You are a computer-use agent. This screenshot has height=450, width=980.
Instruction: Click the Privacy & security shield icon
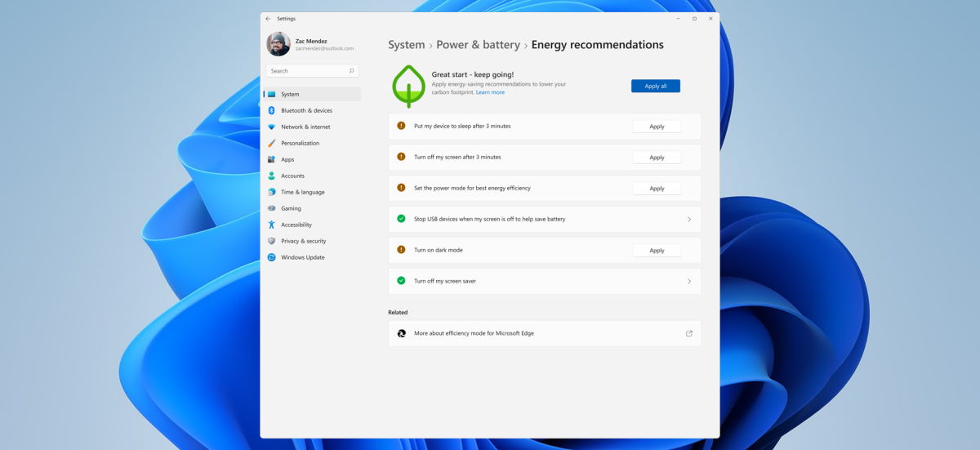272,241
